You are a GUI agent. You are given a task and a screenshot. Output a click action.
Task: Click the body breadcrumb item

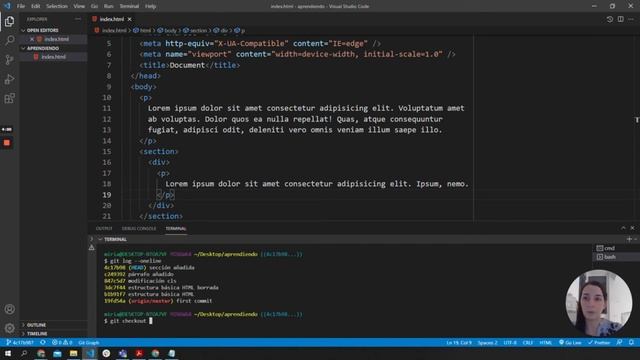167,31
